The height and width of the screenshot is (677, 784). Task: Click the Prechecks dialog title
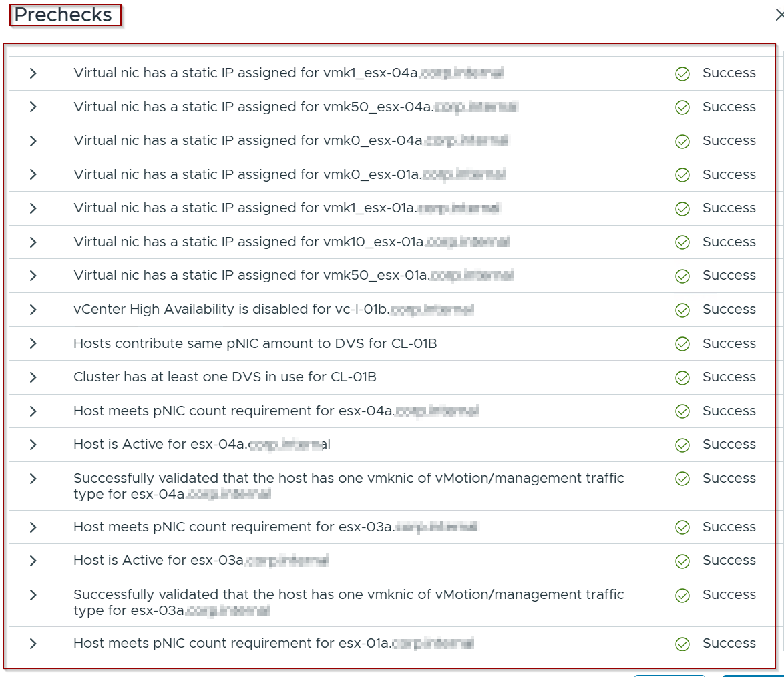coord(64,15)
